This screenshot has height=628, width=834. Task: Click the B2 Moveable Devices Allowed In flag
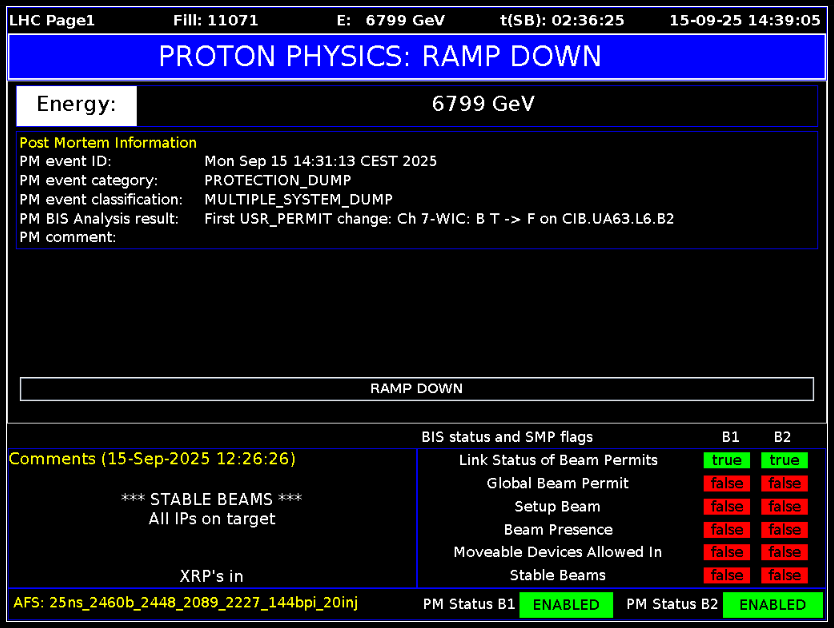[785, 552]
